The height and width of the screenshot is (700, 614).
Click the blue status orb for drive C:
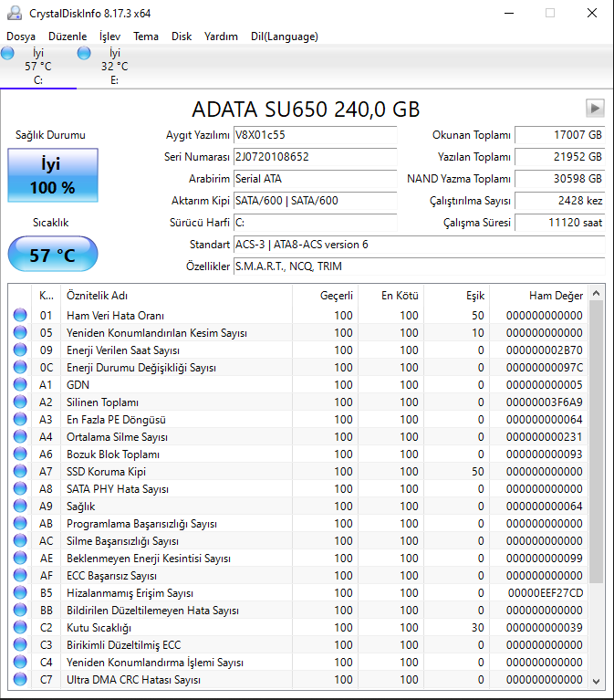7,53
